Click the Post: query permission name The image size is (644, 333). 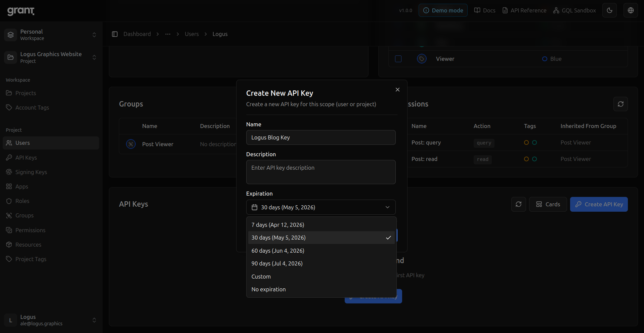pyautogui.click(x=426, y=142)
